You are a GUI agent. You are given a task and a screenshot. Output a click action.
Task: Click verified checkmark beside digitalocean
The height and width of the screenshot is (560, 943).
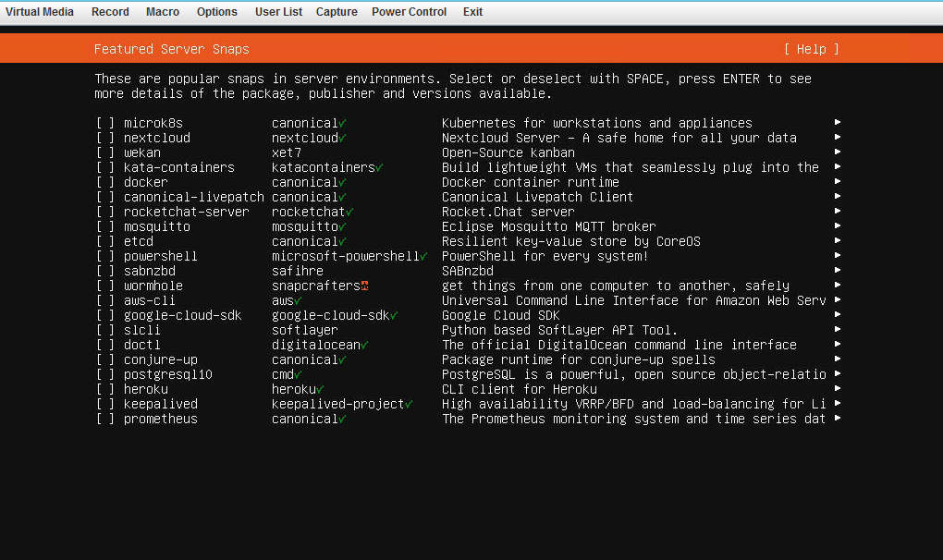click(x=364, y=345)
